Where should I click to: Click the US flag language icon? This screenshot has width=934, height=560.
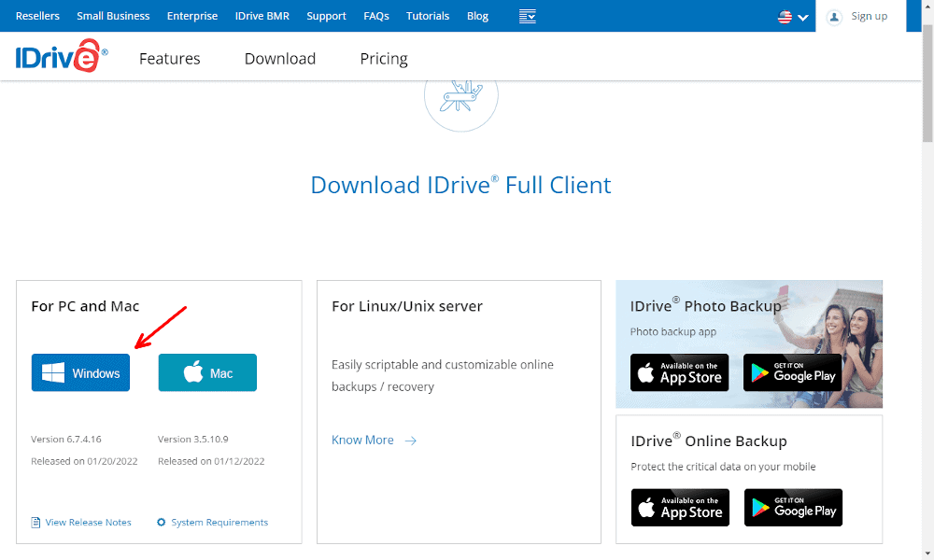[x=785, y=17]
